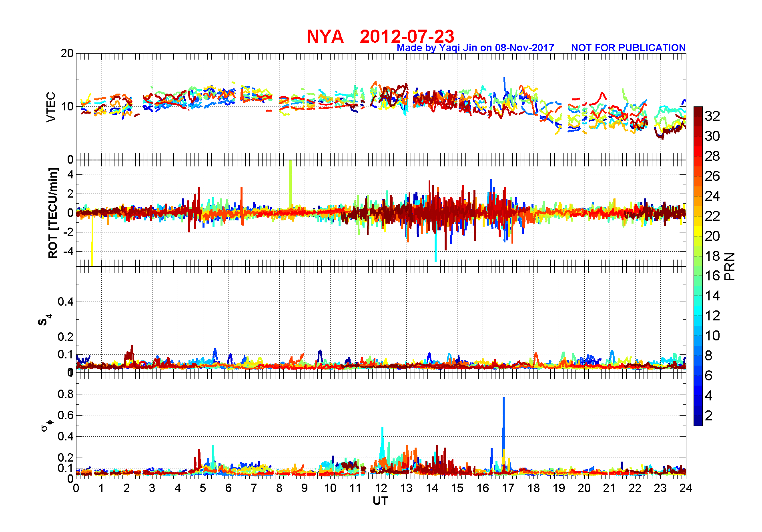This screenshot has height=532, width=762.
Task: Click the x-axis tick label 12
Action: (381, 488)
